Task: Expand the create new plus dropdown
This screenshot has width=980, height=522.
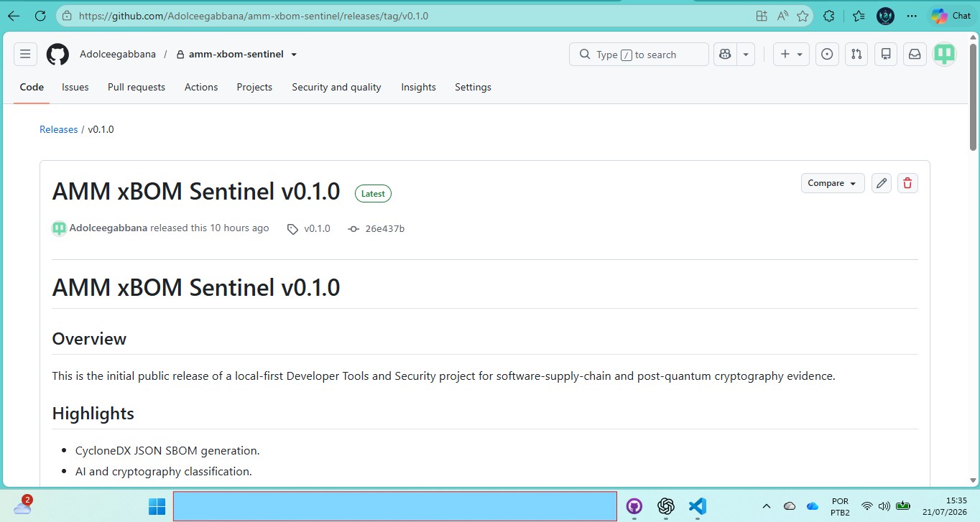Action: coord(791,55)
